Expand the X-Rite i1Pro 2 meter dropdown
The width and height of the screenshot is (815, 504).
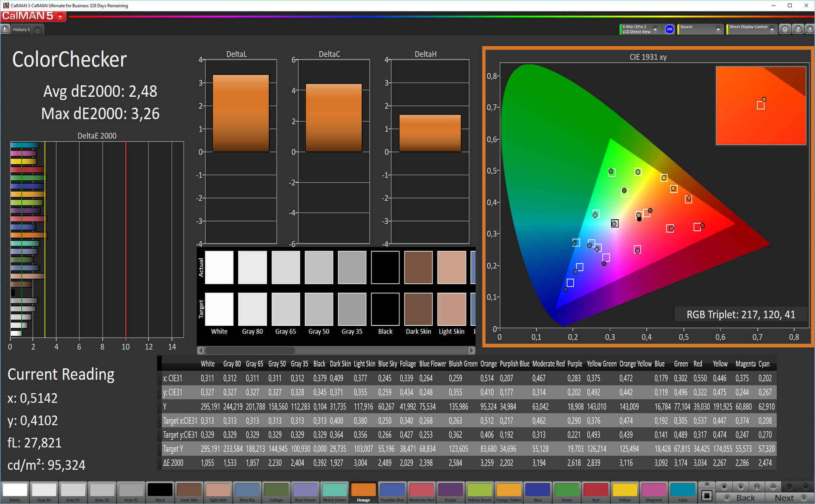coord(655,29)
